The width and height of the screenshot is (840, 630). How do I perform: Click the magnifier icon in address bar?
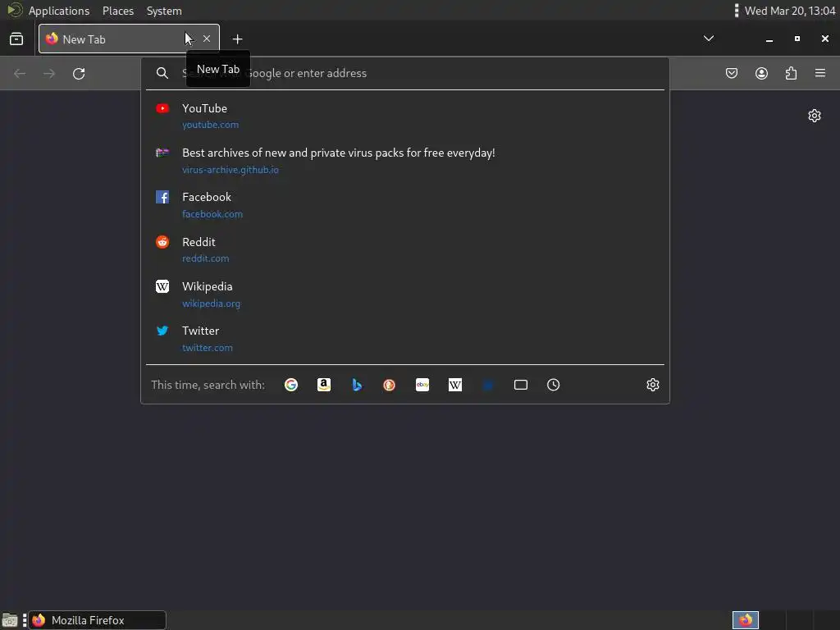(x=162, y=73)
